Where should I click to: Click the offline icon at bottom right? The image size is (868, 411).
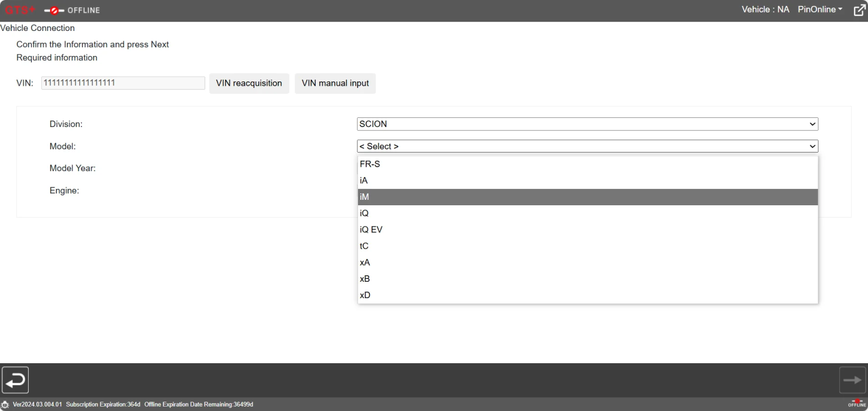click(857, 403)
